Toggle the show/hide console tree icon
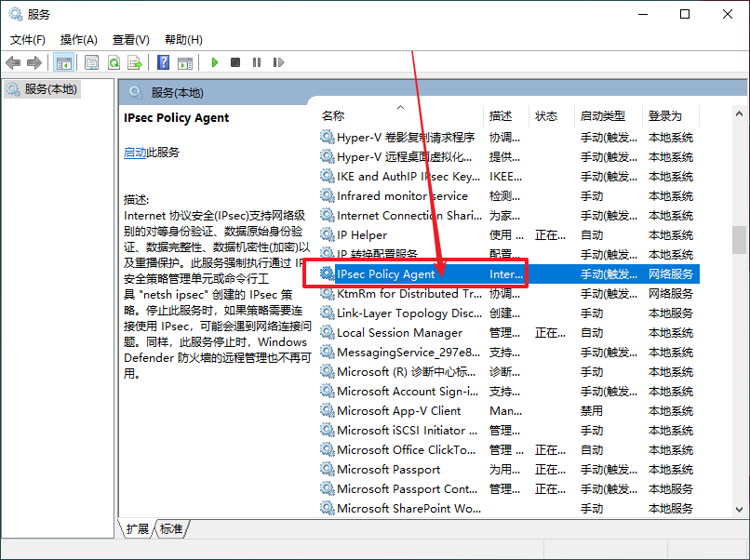The width and height of the screenshot is (750, 560). click(64, 62)
